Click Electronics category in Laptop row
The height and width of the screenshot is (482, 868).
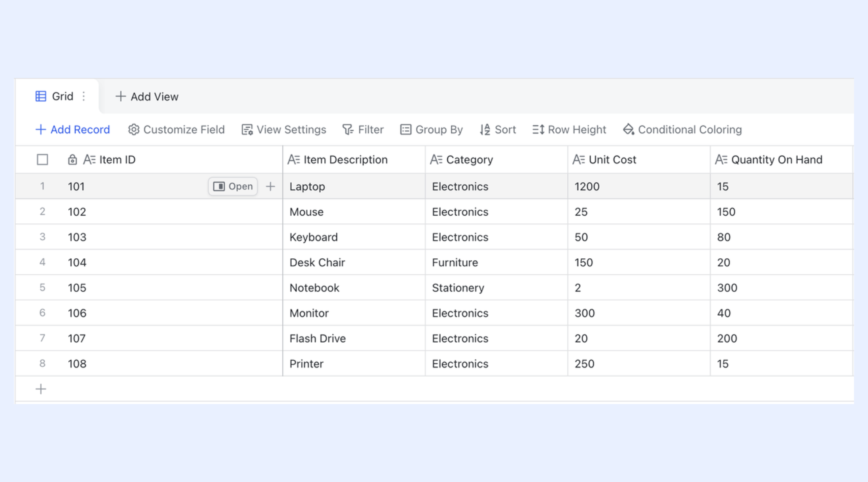point(496,186)
